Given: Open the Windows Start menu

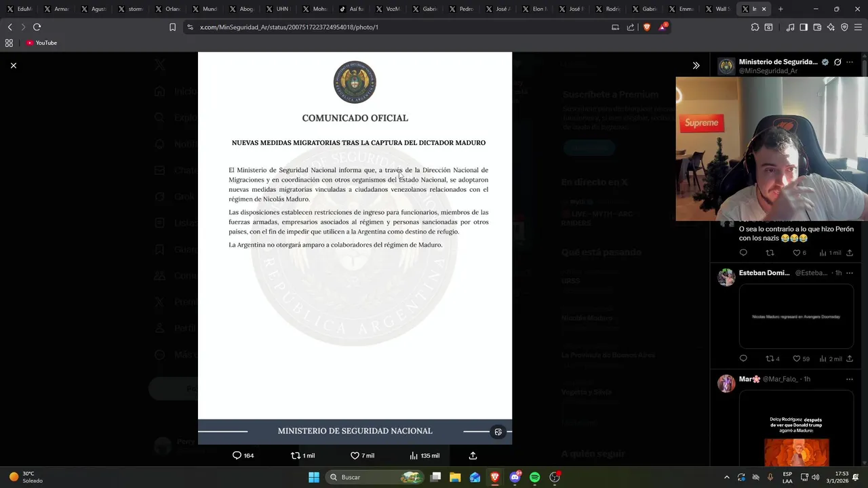Looking at the screenshot, I should click(x=314, y=477).
